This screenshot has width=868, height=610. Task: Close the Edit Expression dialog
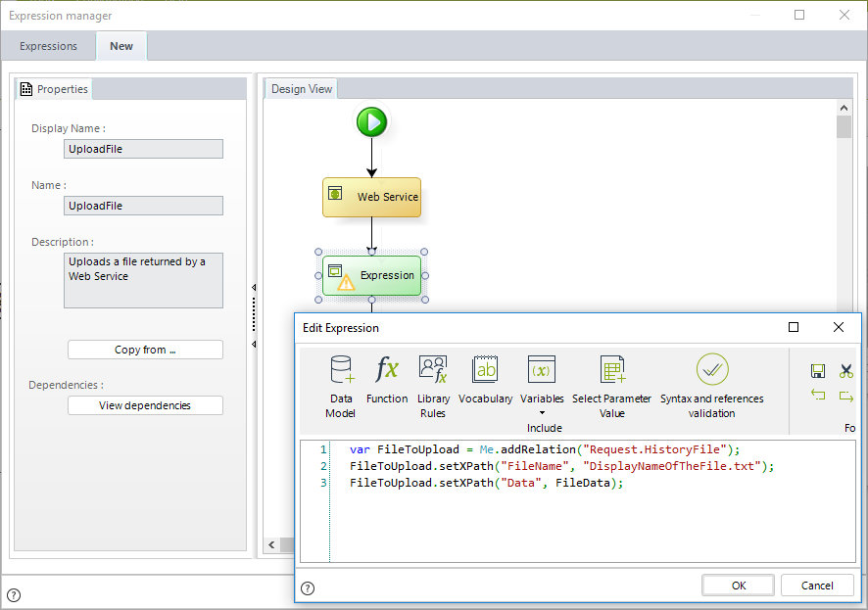click(x=839, y=327)
